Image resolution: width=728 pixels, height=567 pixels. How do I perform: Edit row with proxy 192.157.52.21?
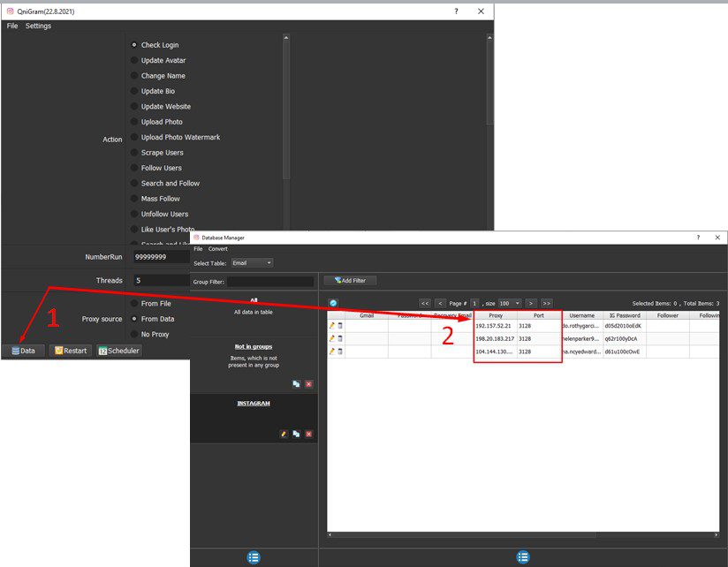[x=332, y=326]
